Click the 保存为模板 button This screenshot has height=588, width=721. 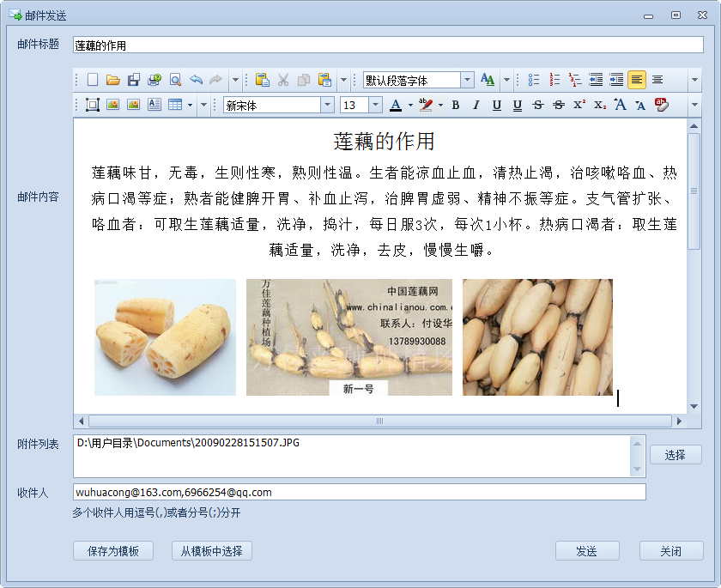click(x=112, y=551)
